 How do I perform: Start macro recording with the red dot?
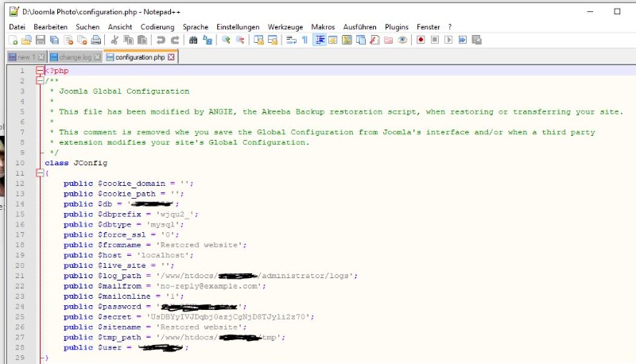pos(421,40)
